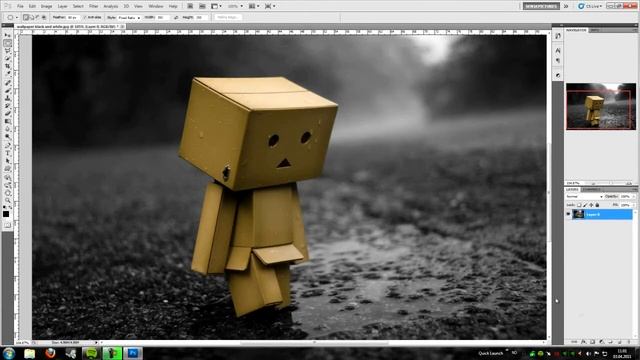Open the Filter menu

point(93,6)
